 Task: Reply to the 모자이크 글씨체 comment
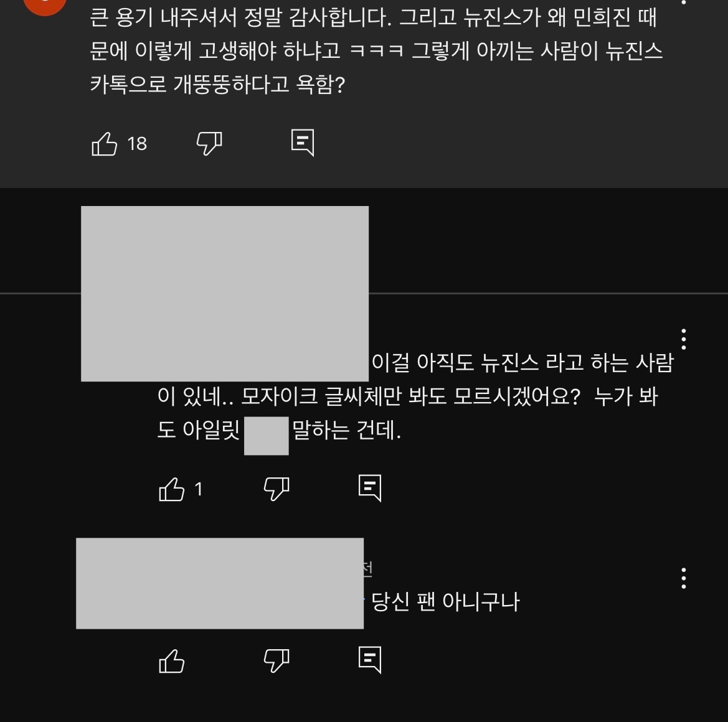[x=370, y=488]
